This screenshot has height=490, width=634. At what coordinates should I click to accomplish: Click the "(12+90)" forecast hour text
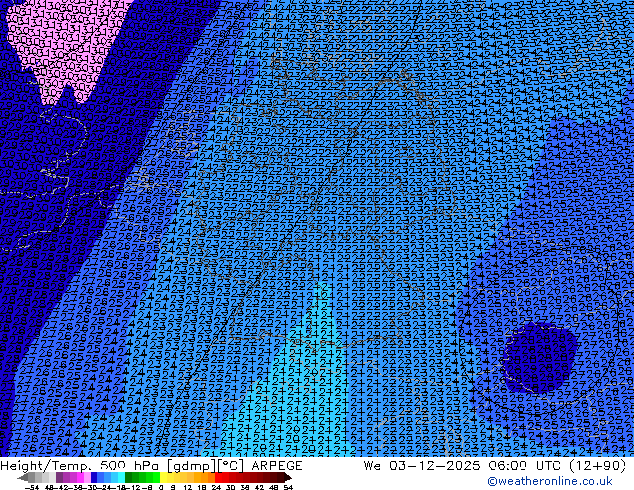(x=598, y=466)
